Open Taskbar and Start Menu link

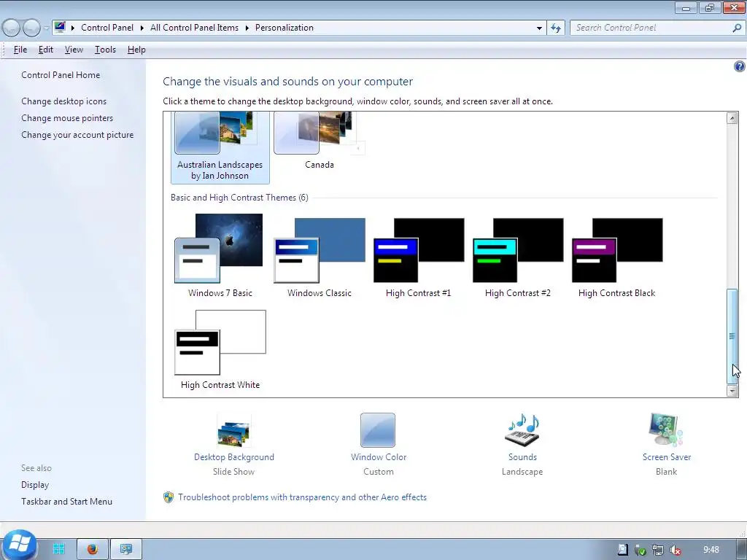coord(66,502)
